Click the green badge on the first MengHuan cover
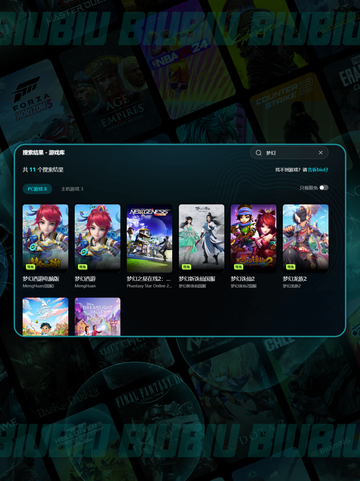The image size is (360, 481). coord(30,267)
